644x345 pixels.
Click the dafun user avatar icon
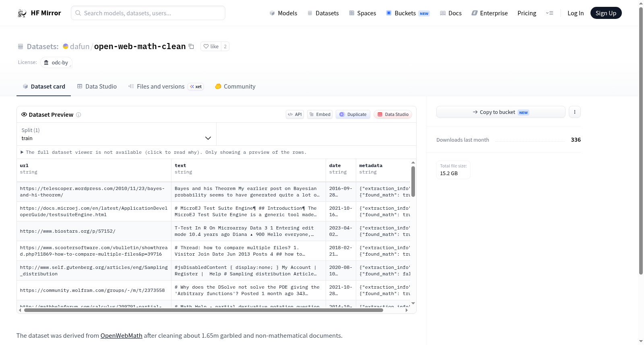(66, 46)
